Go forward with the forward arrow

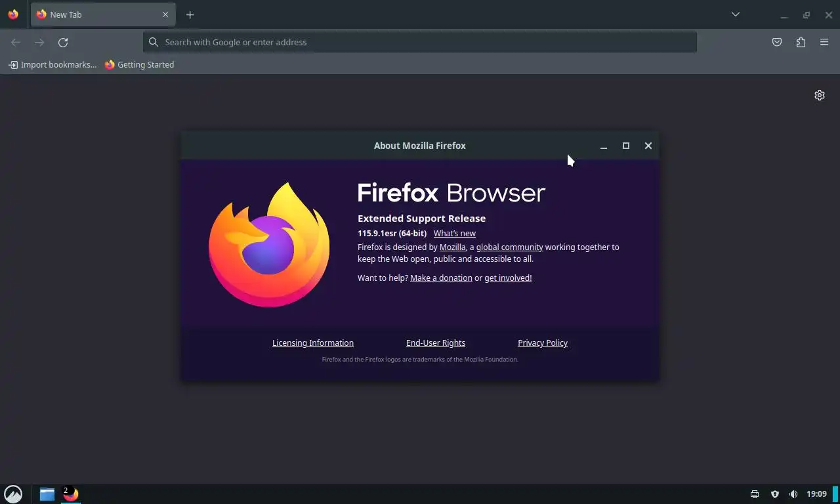point(39,42)
